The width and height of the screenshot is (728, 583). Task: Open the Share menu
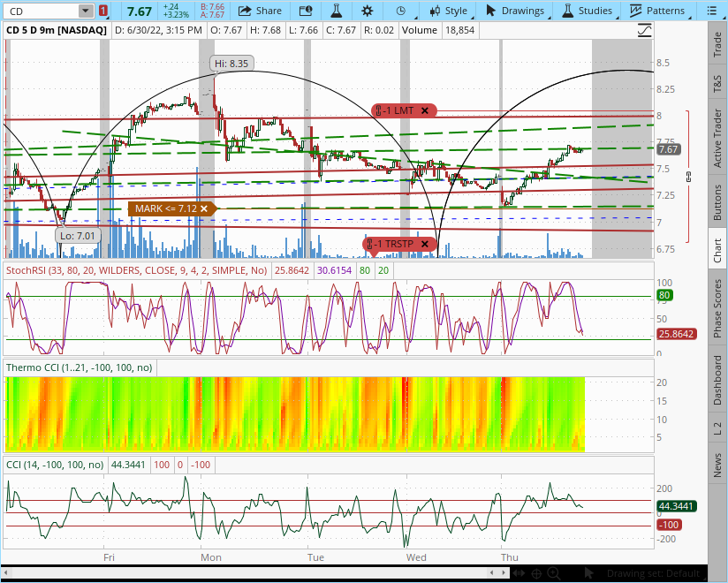(260, 11)
